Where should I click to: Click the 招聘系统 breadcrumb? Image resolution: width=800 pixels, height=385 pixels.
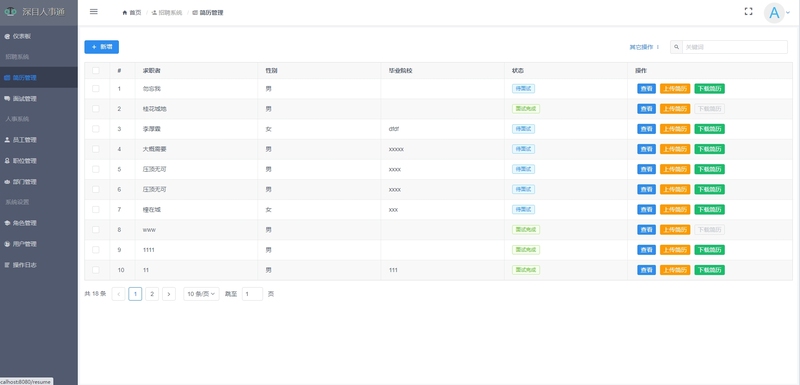167,13
